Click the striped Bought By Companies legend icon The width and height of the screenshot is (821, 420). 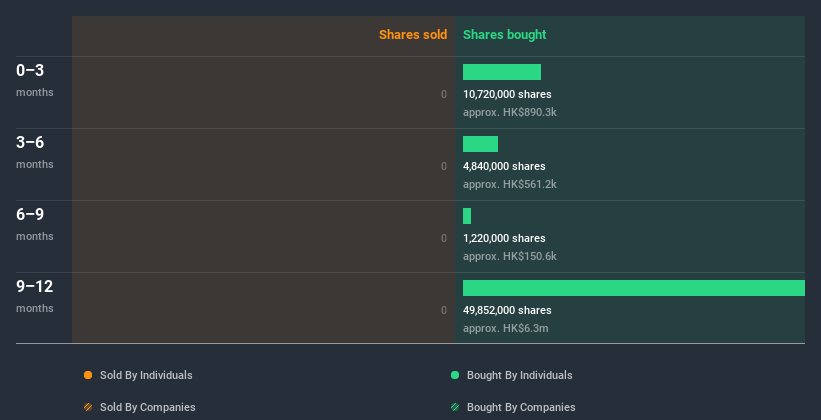(455, 407)
